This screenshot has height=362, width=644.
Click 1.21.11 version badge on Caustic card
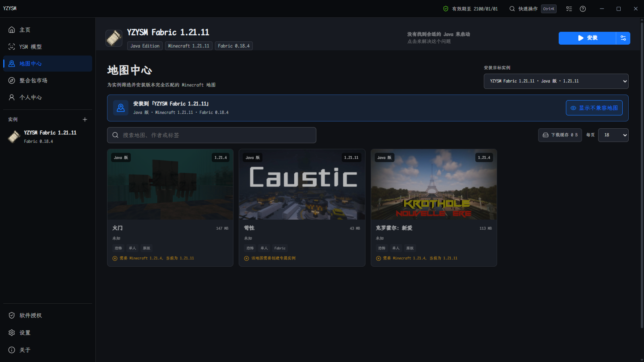pos(351,158)
